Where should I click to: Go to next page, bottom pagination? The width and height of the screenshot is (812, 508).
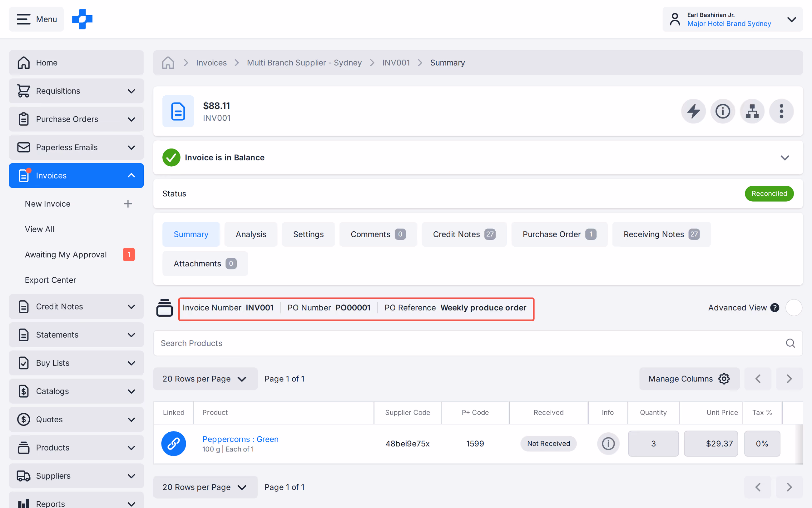pyautogui.click(x=789, y=487)
